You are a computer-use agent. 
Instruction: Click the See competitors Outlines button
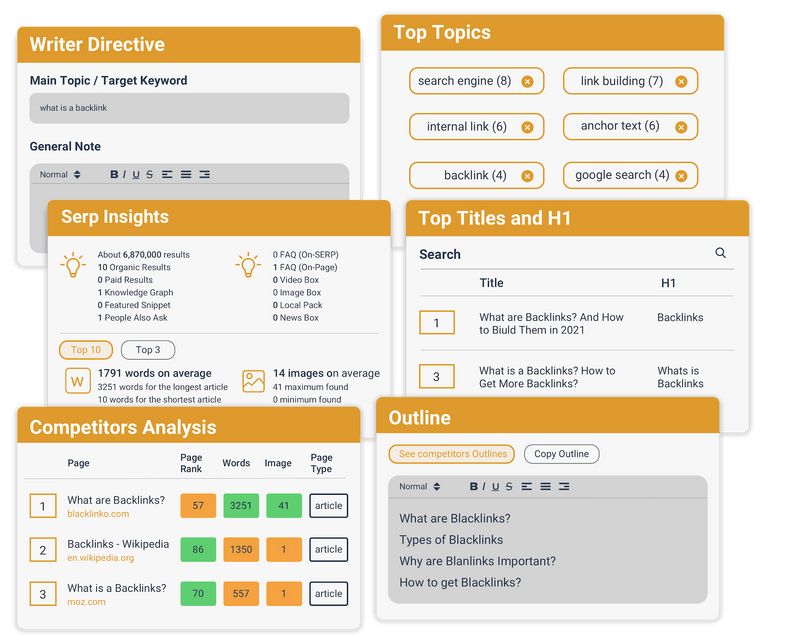point(451,453)
